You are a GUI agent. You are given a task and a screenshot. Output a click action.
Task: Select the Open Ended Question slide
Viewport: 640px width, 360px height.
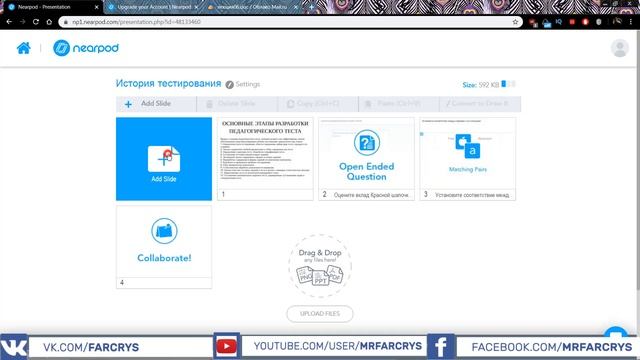(x=367, y=159)
